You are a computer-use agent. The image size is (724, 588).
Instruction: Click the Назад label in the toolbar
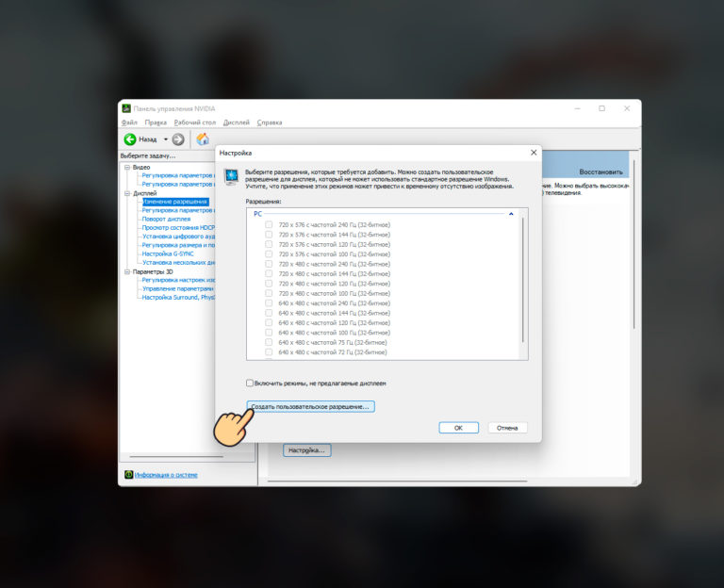click(x=148, y=139)
